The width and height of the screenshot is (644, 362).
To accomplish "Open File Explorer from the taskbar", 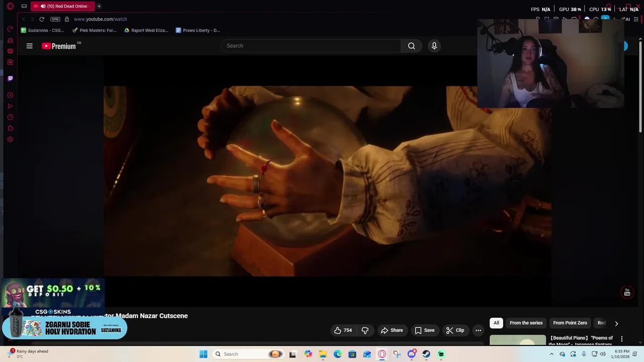I will (x=323, y=354).
